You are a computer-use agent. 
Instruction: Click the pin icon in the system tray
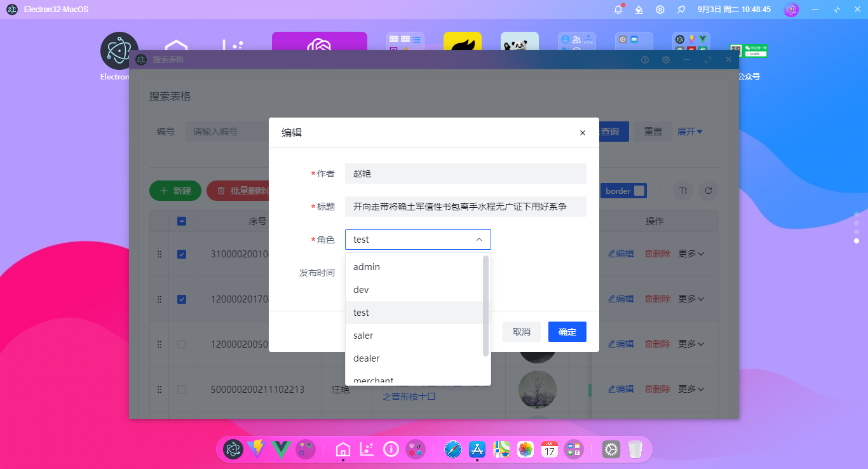(680, 9)
